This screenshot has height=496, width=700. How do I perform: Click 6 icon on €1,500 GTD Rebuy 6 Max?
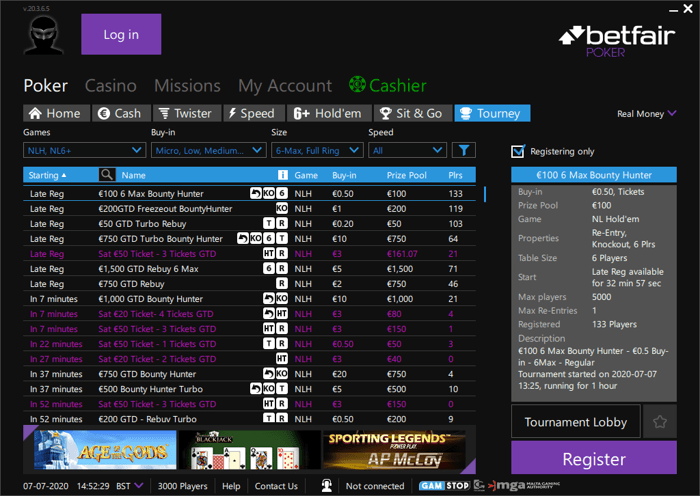pyautogui.click(x=269, y=268)
